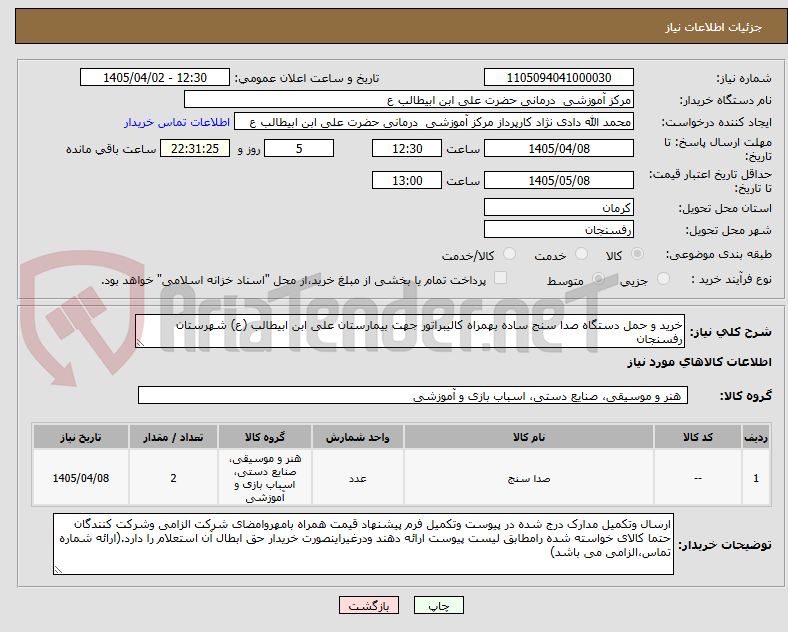788x632 pixels.
Task: Click the بازگشت back button
Action: pyautogui.click(x=369, y=605)
